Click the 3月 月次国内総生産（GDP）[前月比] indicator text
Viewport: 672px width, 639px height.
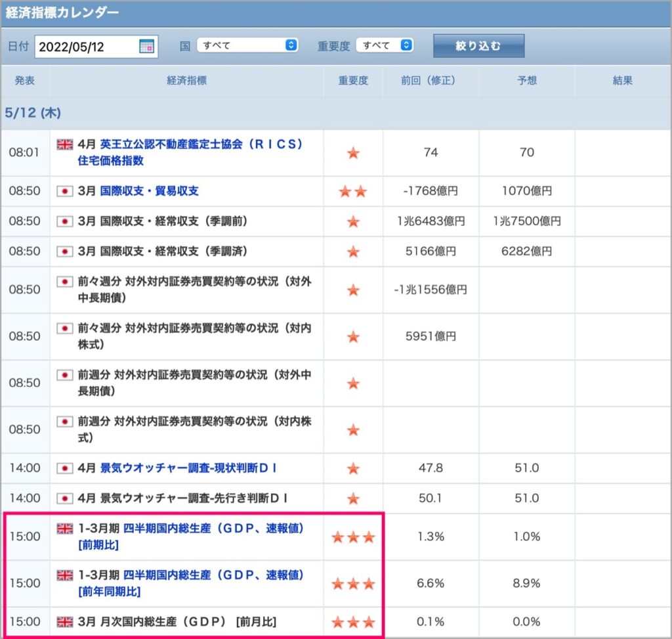[177, 621]
